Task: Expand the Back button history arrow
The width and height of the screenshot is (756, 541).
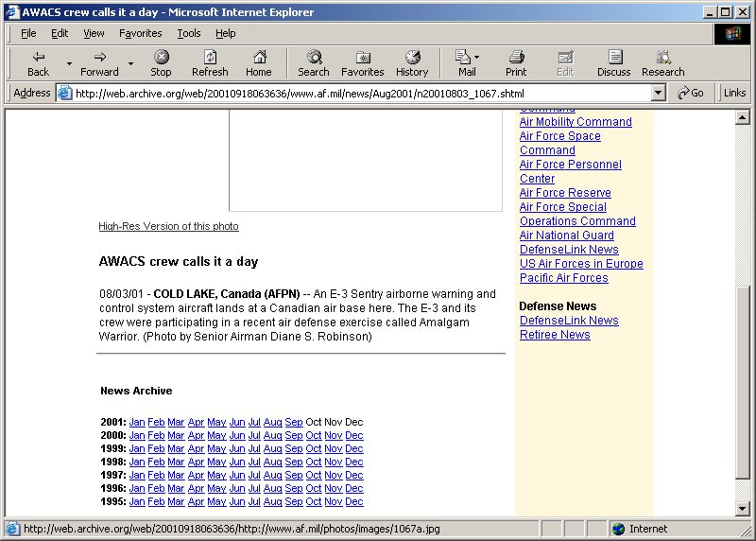Action: click(x=69, y=64)
